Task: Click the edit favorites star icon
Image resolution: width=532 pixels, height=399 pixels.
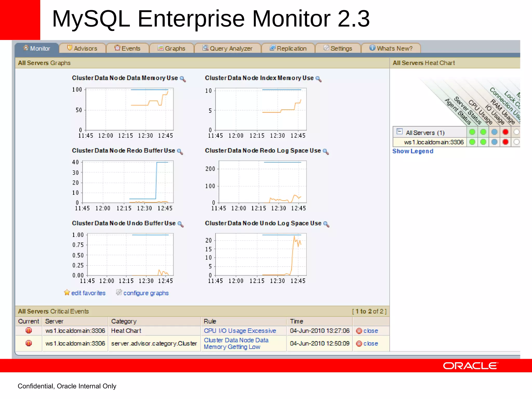Action: 67,292
